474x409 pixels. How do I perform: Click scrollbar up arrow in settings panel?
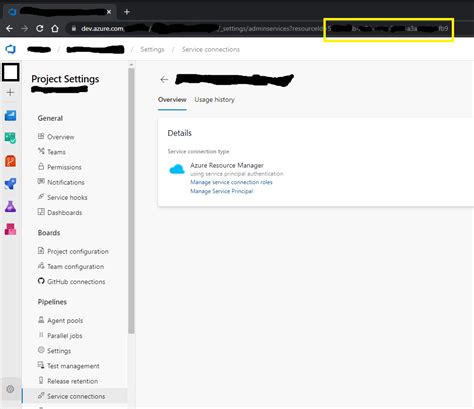[x=131, y=65]
